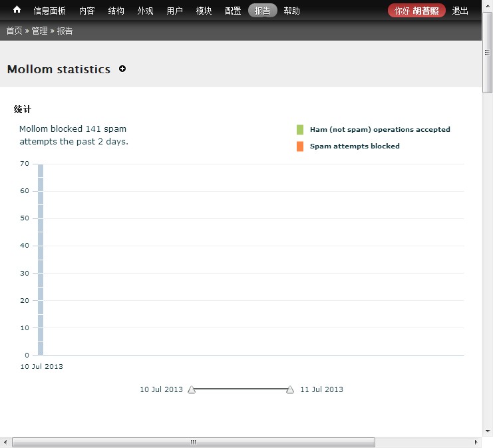Open the 内容 menu item
This screenshot has width=493, height=448.
[86, 11]
